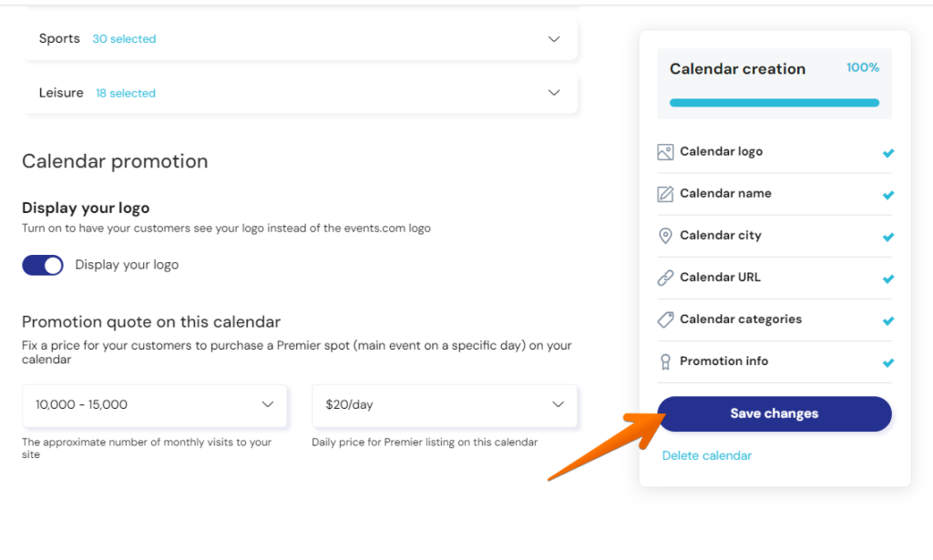Click the Promotion info ribbon icon

click(x=665, y=362)
